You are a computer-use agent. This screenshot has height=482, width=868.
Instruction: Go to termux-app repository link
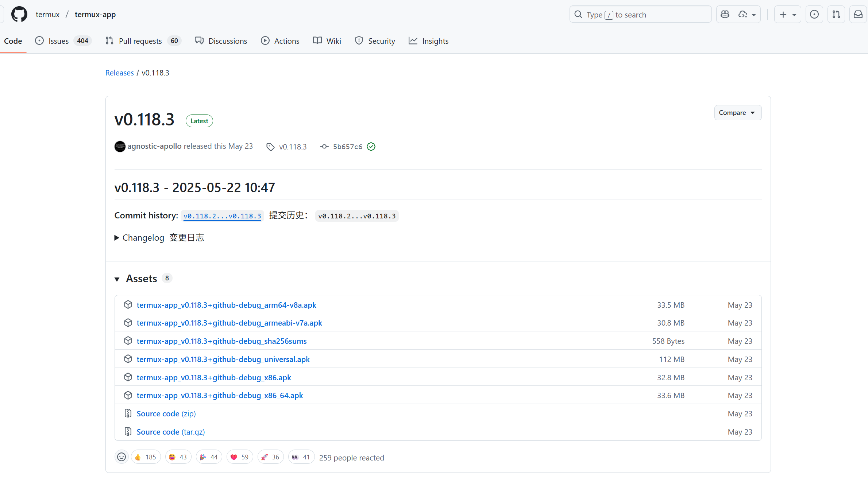(95, 15)
